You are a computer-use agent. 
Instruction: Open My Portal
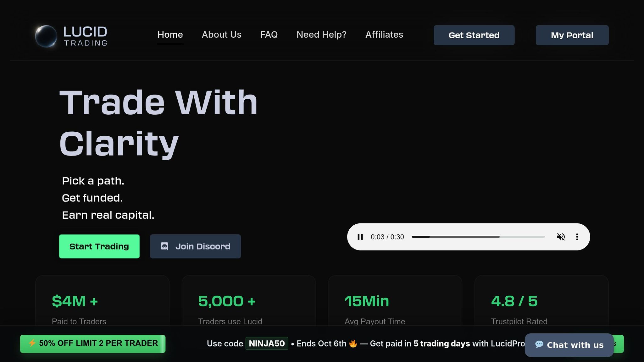pos(572,35)
